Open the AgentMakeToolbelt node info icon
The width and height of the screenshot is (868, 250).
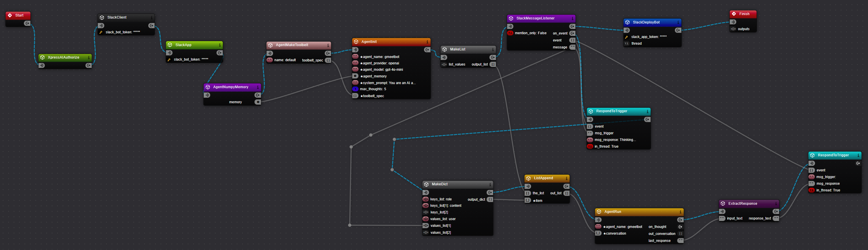click(x=328, y=45)
